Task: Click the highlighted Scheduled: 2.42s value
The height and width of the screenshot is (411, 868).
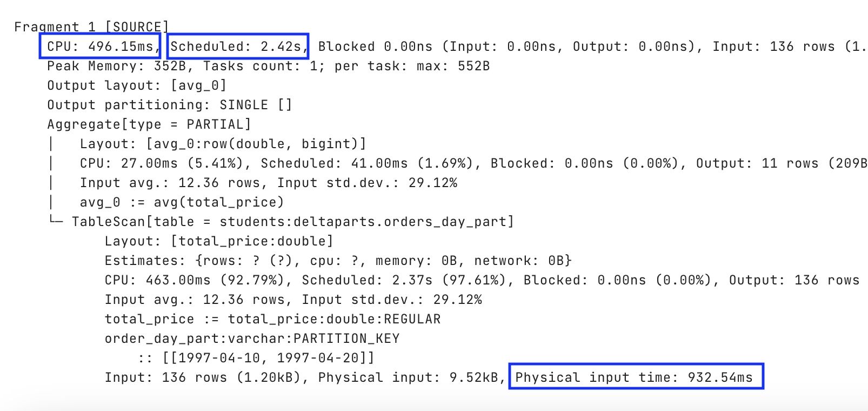Action: pyautogui.click(x=238, y=47)
